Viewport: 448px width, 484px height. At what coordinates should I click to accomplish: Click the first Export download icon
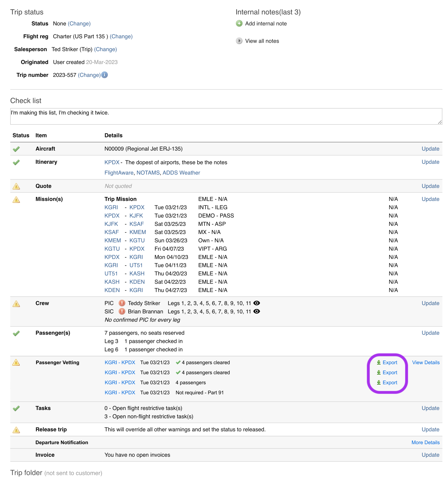pyautogui.click(x=379, y=362)
